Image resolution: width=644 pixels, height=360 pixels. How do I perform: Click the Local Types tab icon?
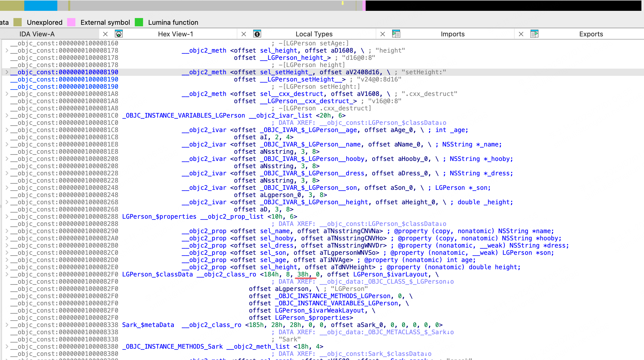point(257,34)
